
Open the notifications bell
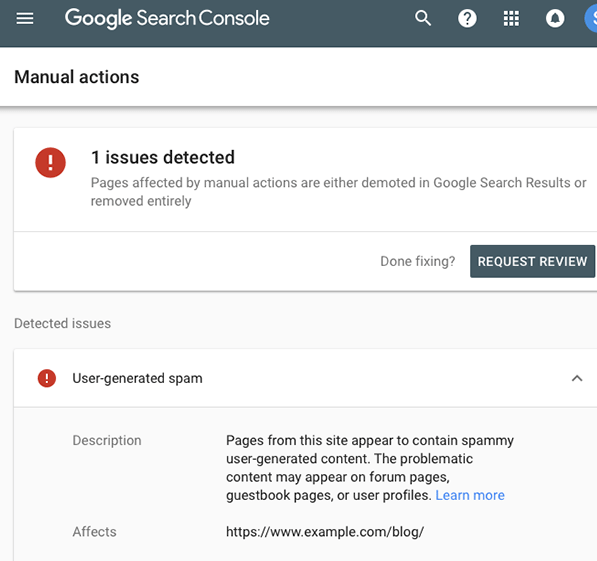point(555,18)
